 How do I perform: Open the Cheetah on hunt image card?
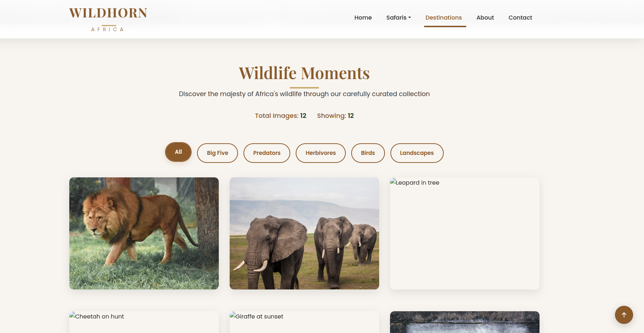[144, 322]
